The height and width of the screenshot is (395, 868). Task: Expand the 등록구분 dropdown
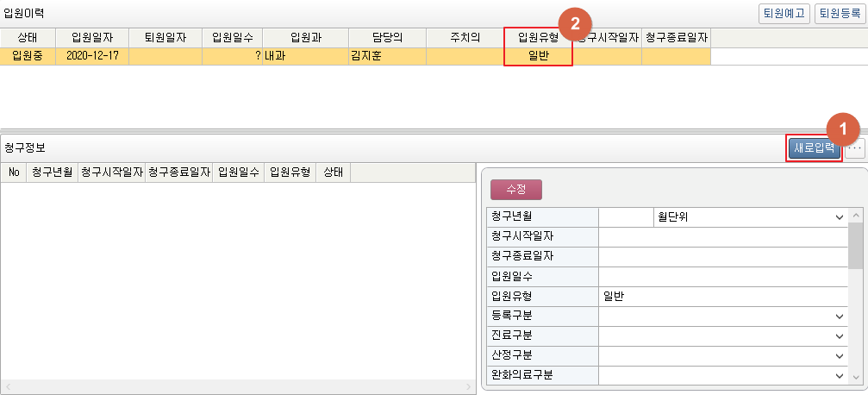pos(722,317)
